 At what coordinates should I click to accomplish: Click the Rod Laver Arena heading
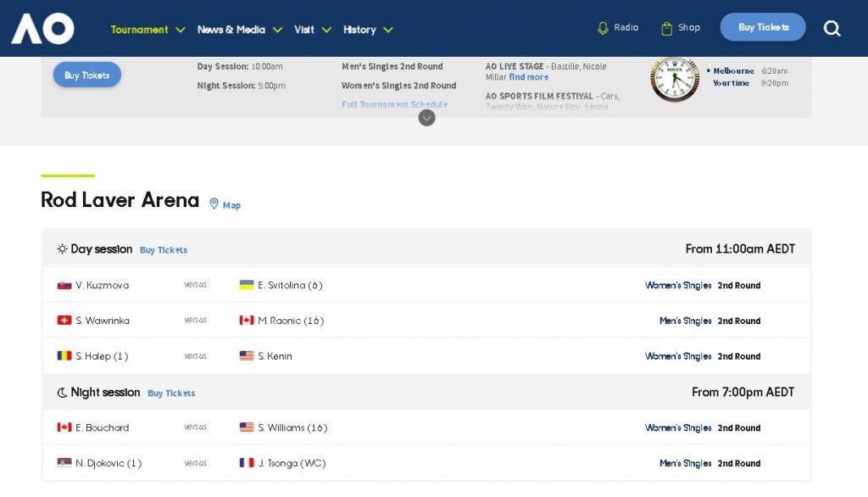pyautogui.click(x=120, y=199)
